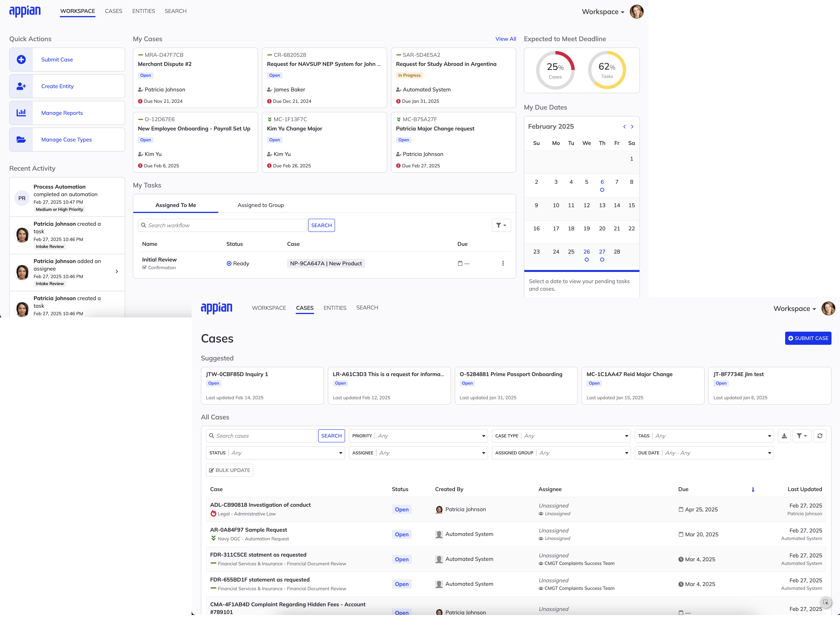
Task: Click the download icon in All Cases
Action: click(x=784, y=436)
